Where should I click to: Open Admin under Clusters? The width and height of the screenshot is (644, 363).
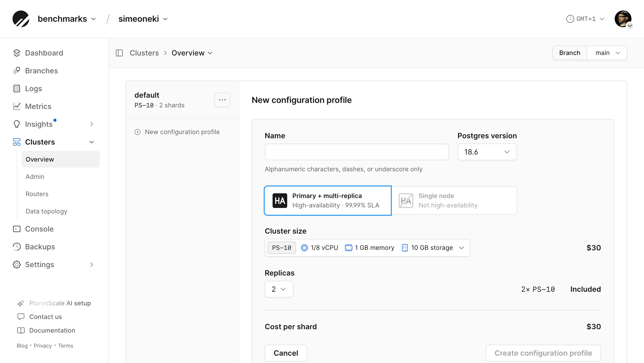click(35, 177)
